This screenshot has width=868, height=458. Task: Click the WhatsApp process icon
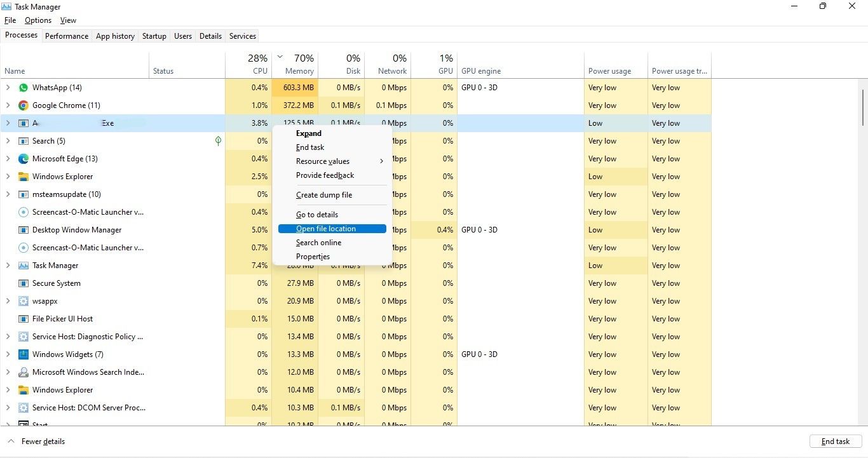tap(24, 88)
